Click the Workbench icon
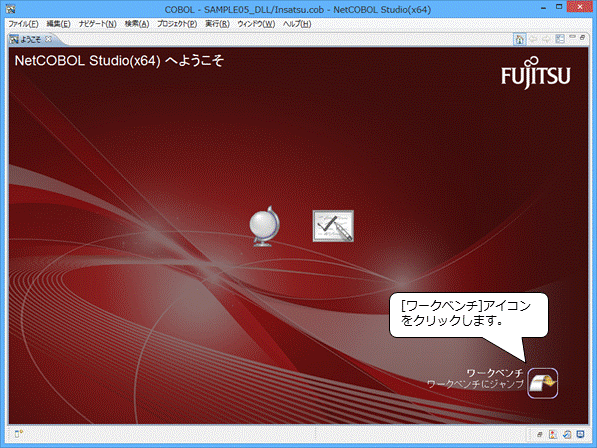 click(543, 383)
